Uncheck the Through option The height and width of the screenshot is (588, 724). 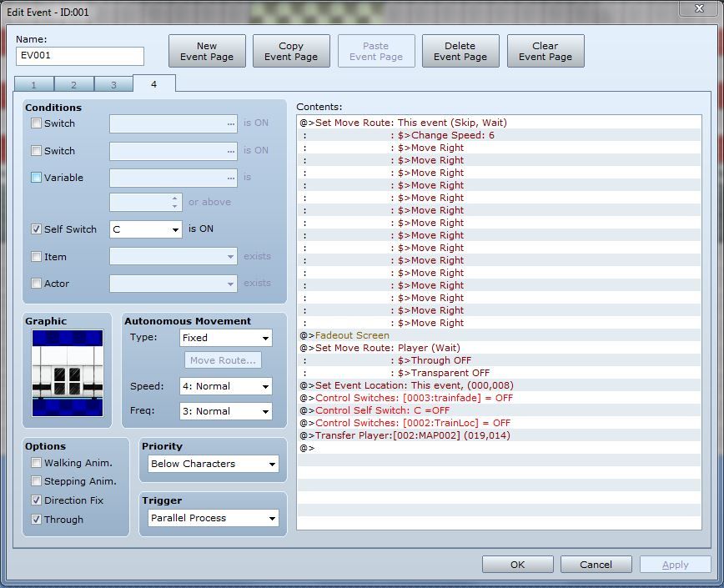(x=37, y=520)
